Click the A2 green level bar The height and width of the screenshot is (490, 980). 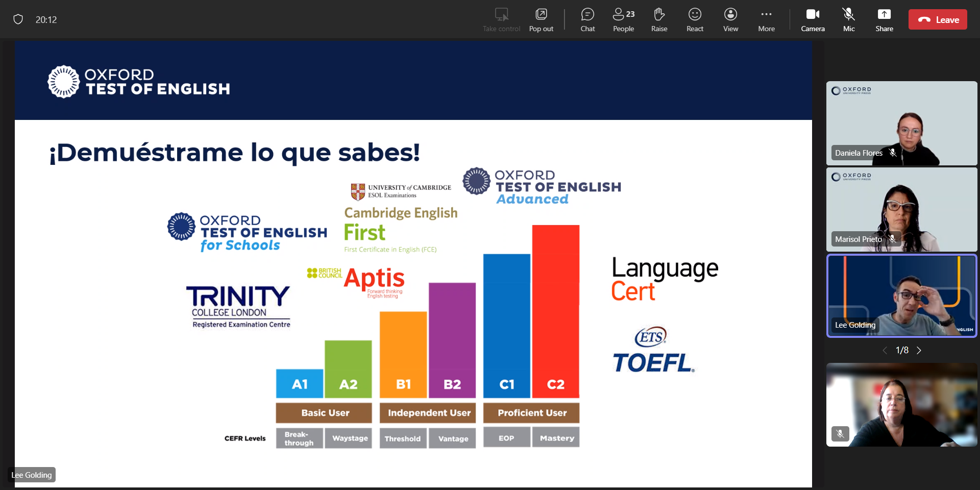349,369
